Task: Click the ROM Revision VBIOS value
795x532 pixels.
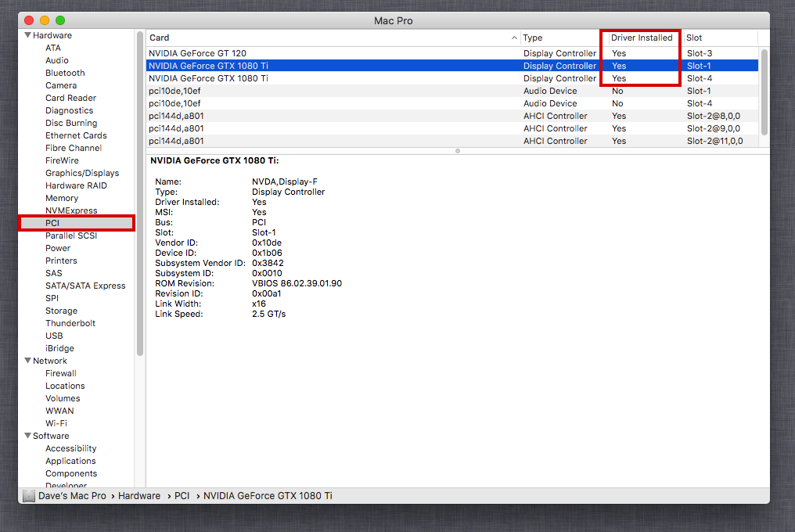Action: (297, 283)
